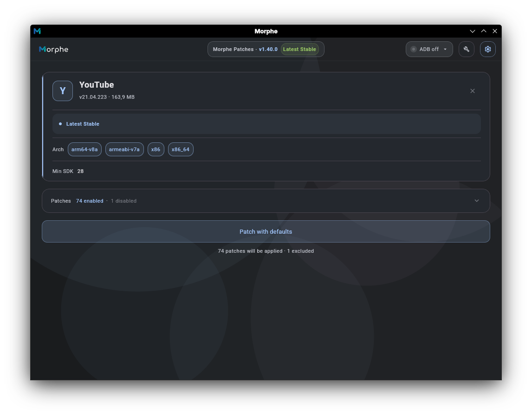The height and width of the screenshot is (416, 532).
Task: Open the wrench tools icon
Action: point(466,49)
